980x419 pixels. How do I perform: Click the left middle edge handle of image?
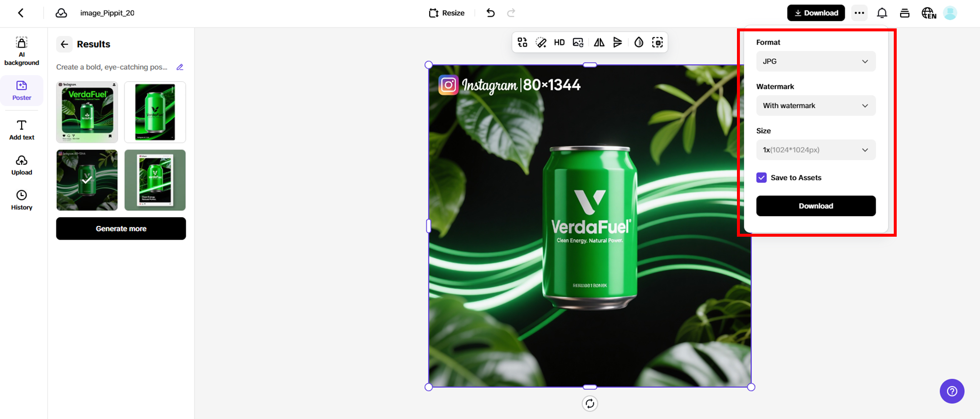coord(429,226)
